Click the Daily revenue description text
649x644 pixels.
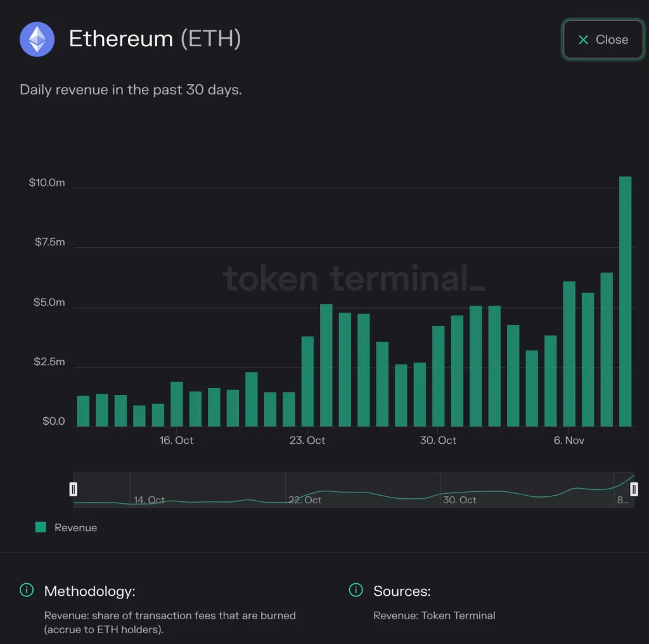click(x=130, y=89)
